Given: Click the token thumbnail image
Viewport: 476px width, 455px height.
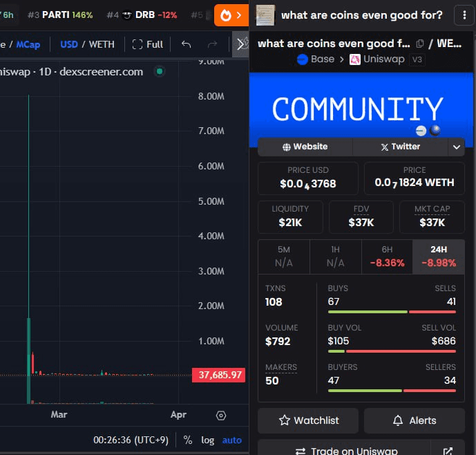Looking at the screenshot, I should click(x=265, y=15).
